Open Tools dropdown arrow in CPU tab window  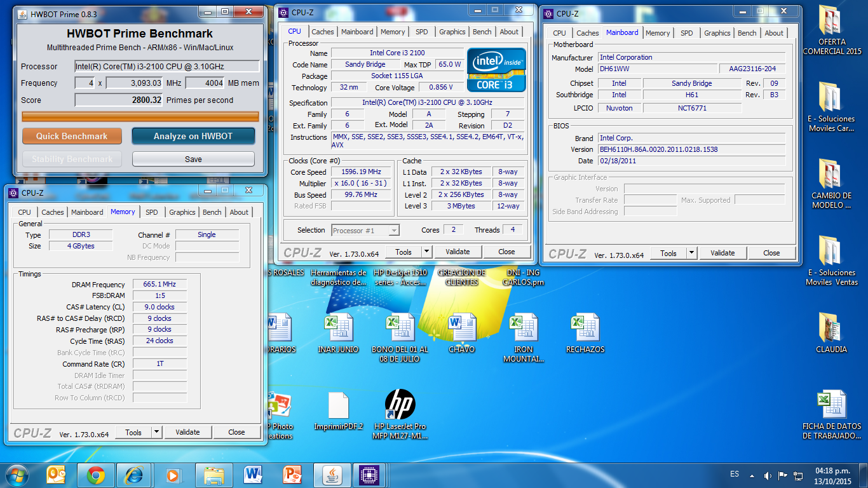click(426, 252)
